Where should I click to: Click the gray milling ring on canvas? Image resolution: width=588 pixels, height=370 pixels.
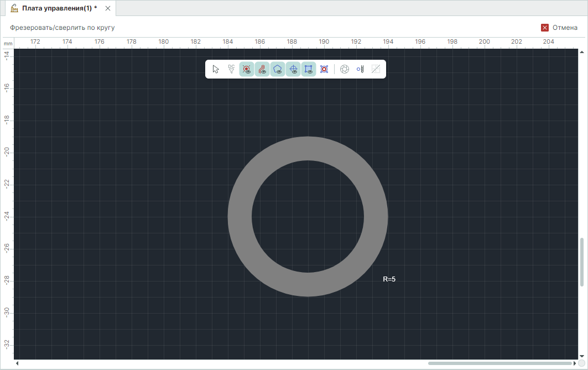pos(240,217)
